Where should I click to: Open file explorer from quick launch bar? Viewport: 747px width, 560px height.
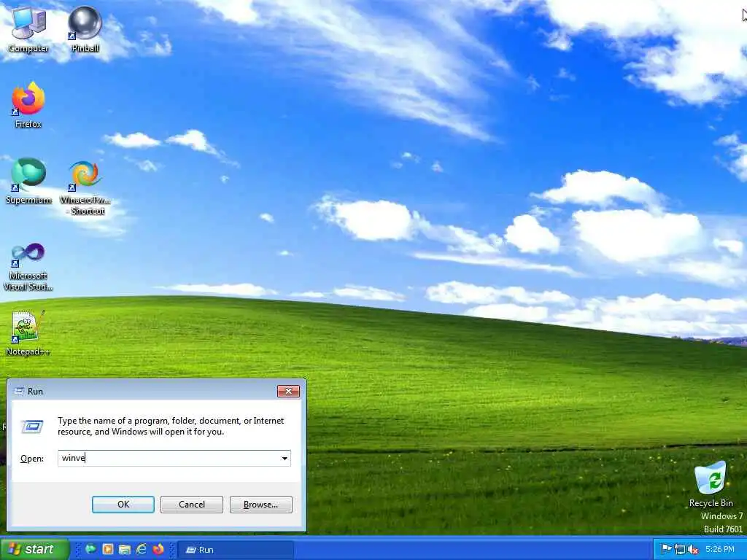pyautogui.click(x=124, y=549)
